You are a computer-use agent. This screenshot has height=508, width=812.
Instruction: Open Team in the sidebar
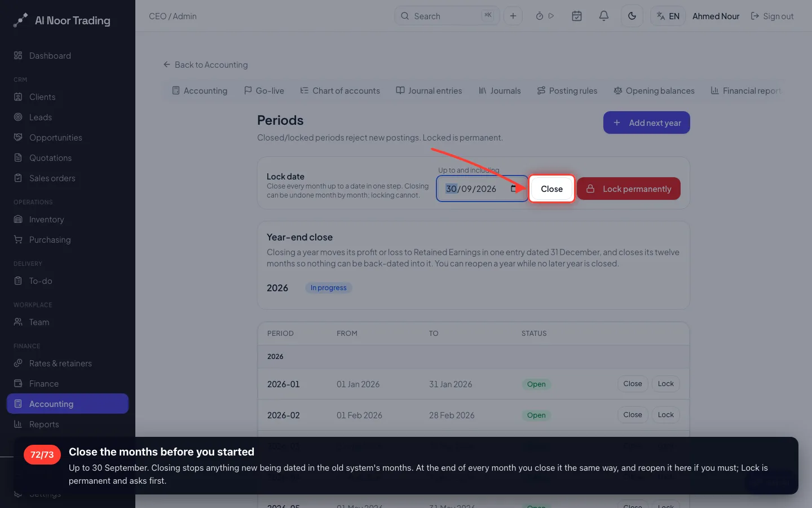pyautogui.click(x=68, y=322)
